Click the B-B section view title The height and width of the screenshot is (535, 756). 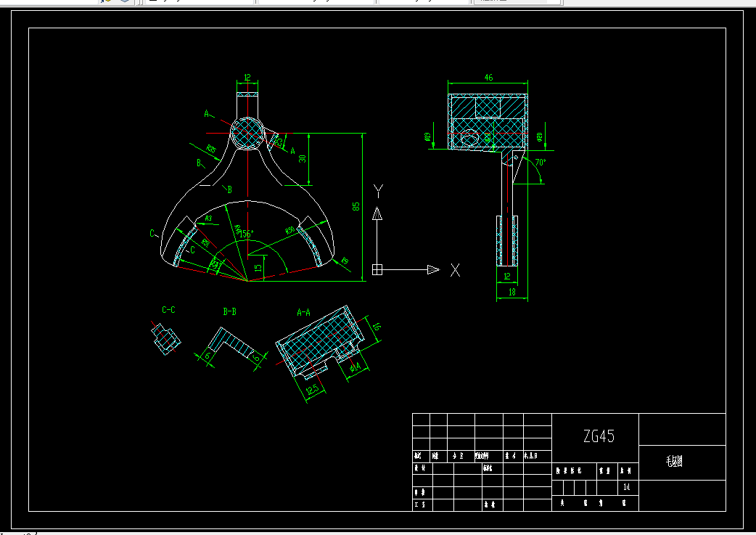point(229,311)
